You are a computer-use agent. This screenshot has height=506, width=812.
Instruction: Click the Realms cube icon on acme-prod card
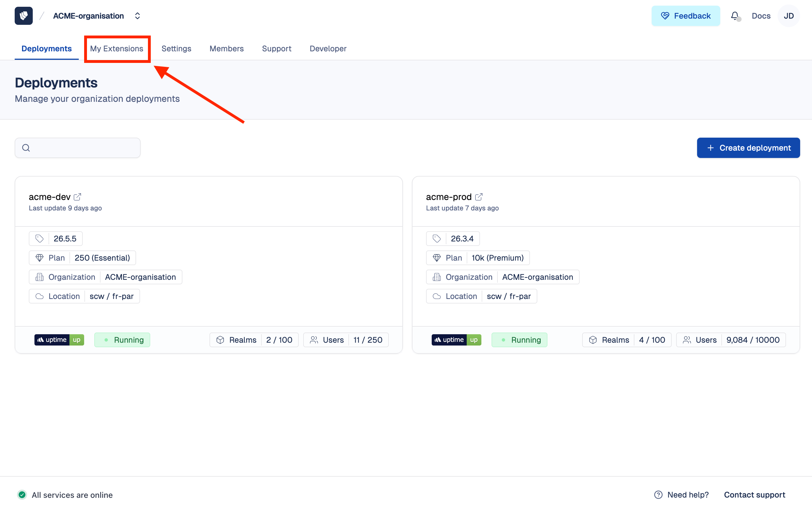coord(593,340)
